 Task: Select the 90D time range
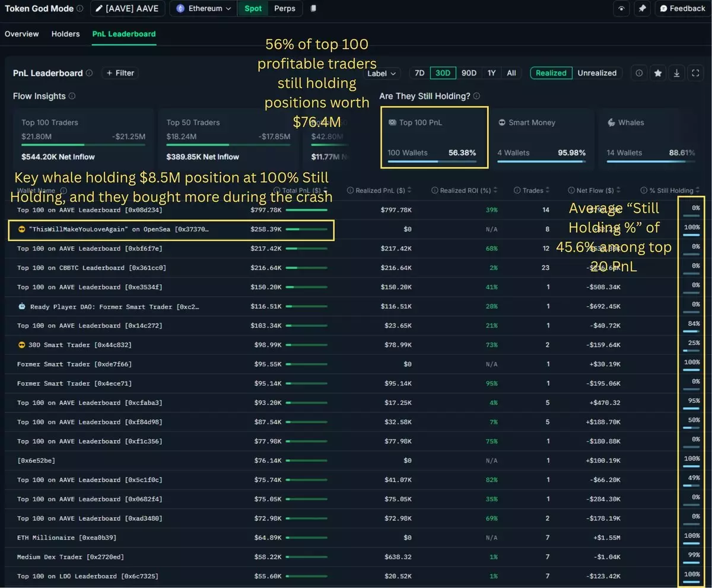click(469, 73)
